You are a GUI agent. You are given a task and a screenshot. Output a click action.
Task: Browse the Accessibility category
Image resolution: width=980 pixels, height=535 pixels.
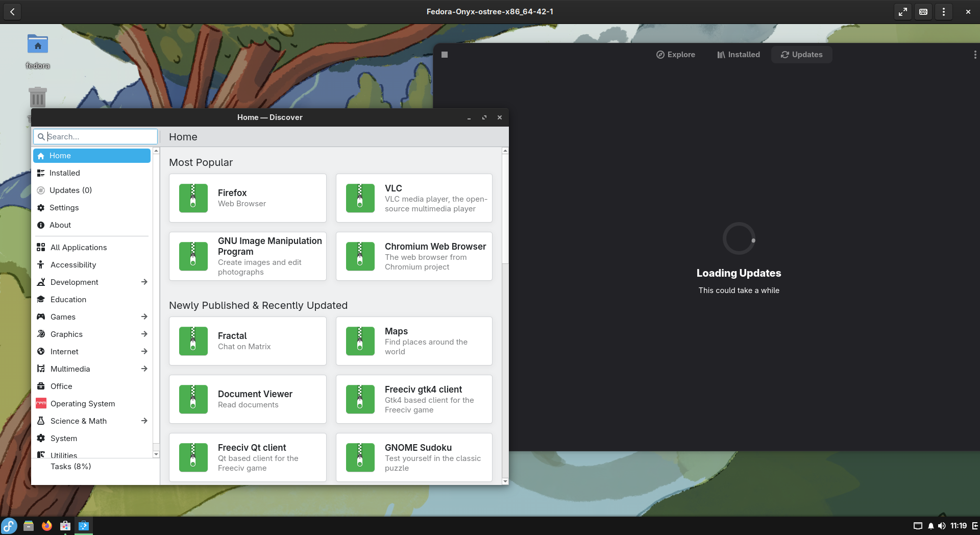pos(92,265)
